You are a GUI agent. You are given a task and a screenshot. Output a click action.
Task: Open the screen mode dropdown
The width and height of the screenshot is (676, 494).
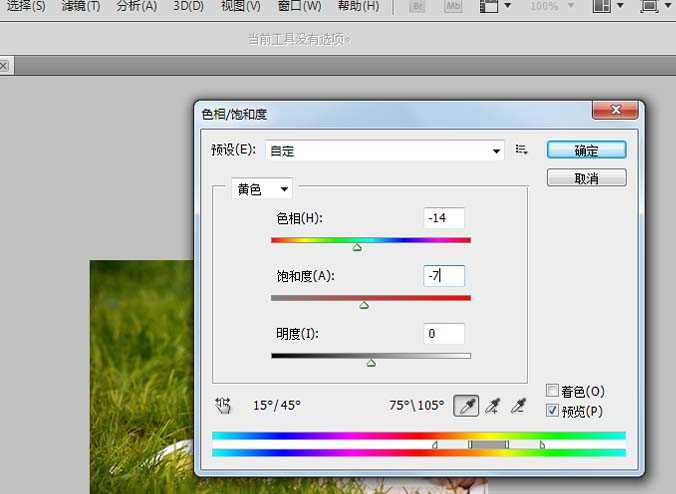(653, 6)
